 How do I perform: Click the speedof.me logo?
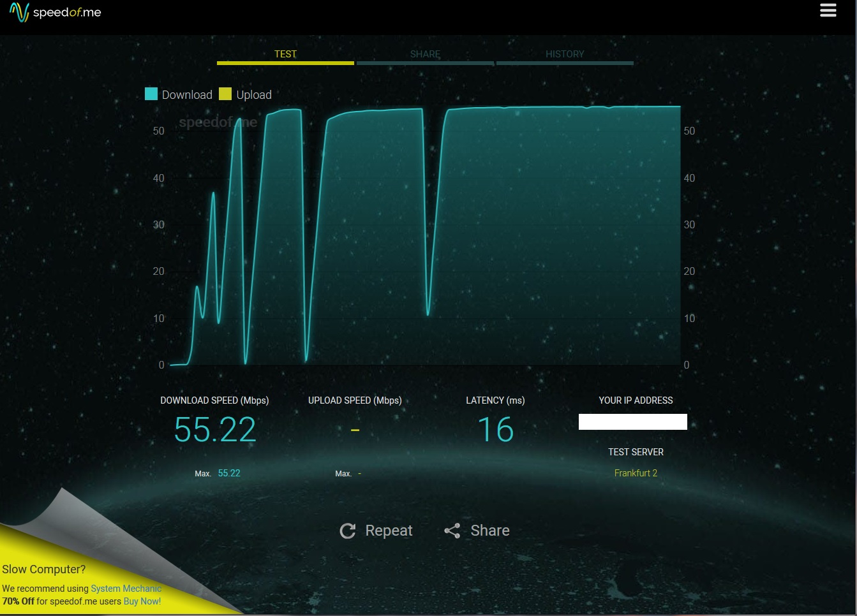coord(56,12)
